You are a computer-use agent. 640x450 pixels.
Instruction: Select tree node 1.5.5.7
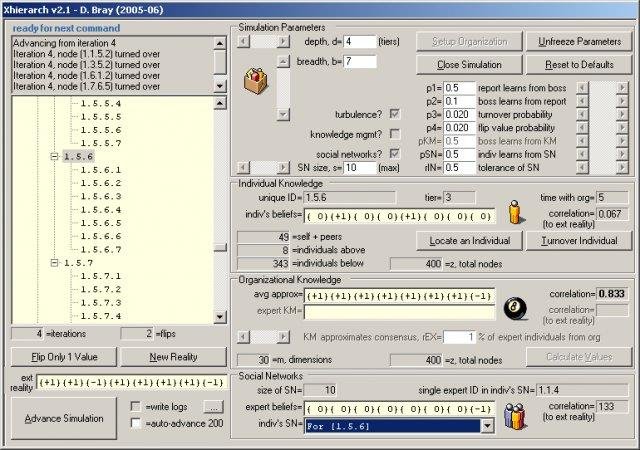pos(100,143)
